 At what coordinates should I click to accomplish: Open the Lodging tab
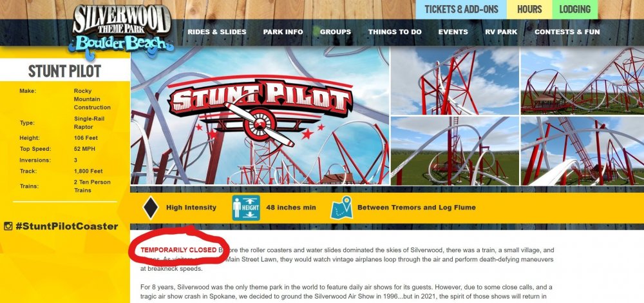coord(574,10)
